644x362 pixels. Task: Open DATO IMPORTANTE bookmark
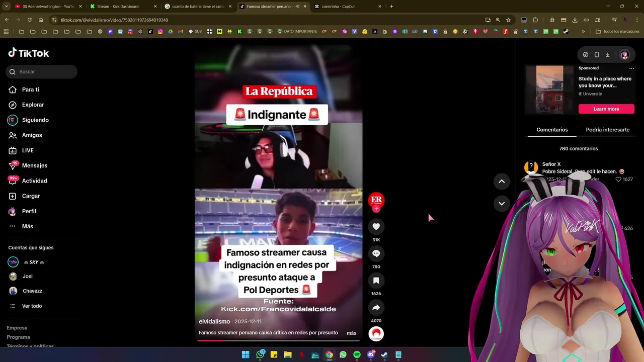tap(297, 31)
